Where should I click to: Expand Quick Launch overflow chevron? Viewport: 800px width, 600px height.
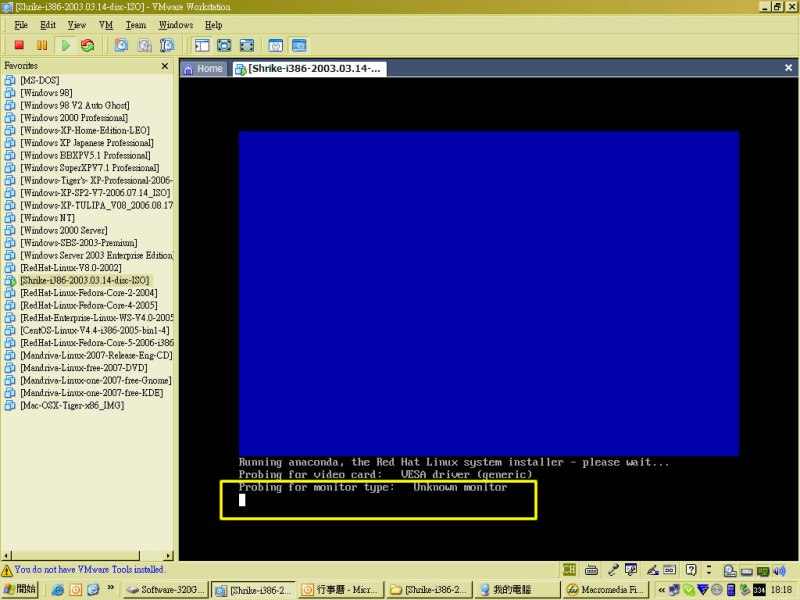click(110, 587)
